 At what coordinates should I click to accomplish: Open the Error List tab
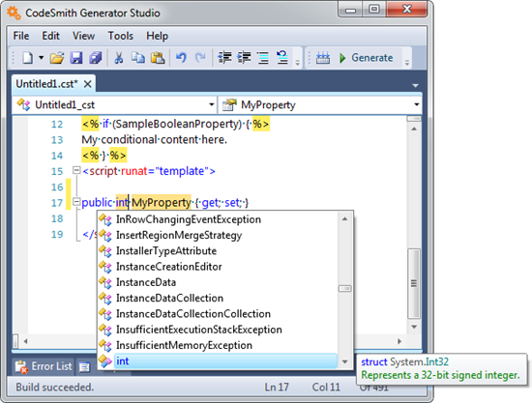tap(44, 366)
